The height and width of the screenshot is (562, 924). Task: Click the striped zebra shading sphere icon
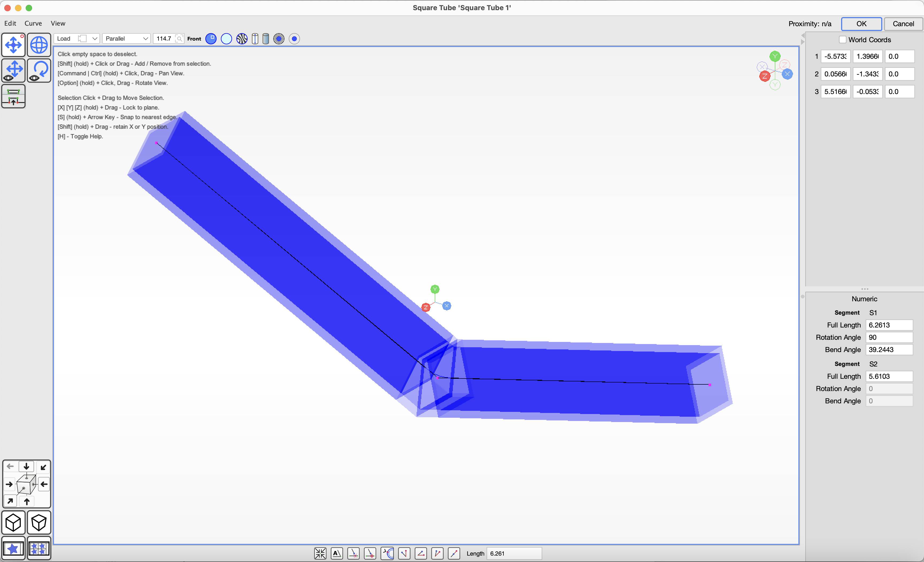pos(242,38)
